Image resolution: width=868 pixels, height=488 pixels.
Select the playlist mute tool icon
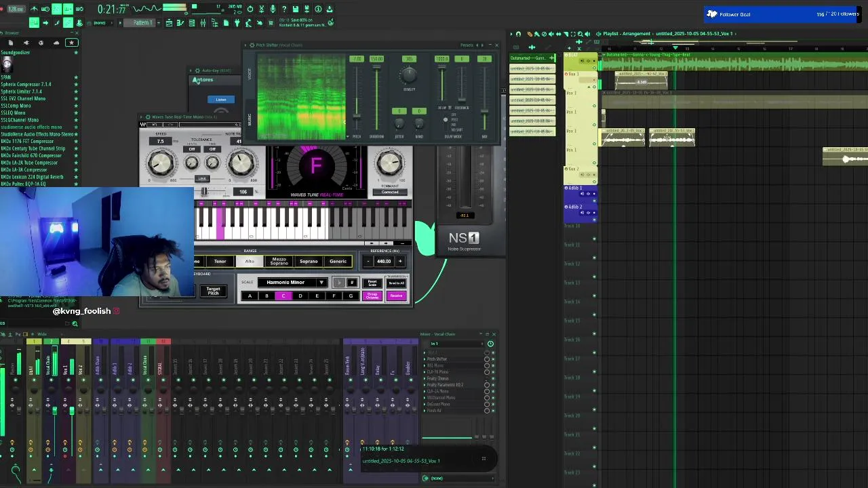pos(551,34)
